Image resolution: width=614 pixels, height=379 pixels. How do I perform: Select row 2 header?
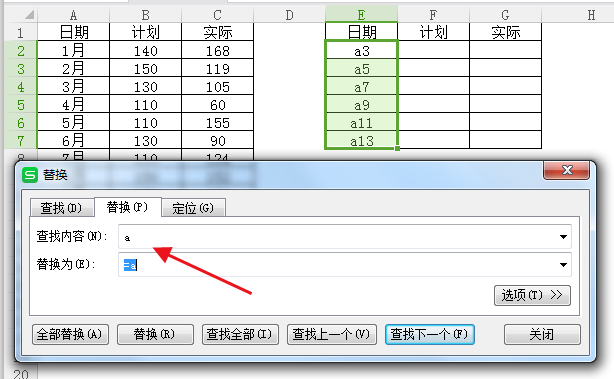(x=20, y=50)
